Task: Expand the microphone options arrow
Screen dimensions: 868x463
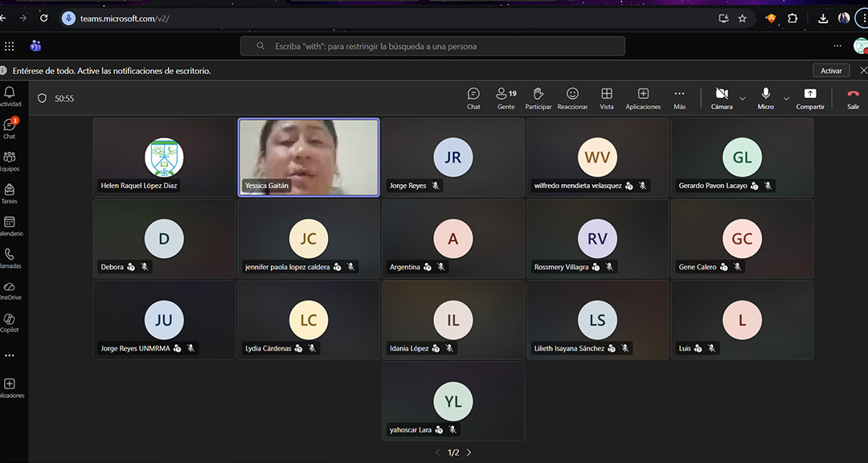Action: tap(786, 99)
